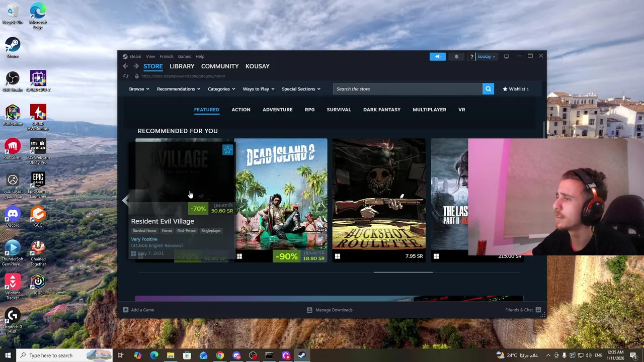The image size is (644, 362).
Task: Open Epic Games Launcher desktop icon
Action: pos(38,185)
